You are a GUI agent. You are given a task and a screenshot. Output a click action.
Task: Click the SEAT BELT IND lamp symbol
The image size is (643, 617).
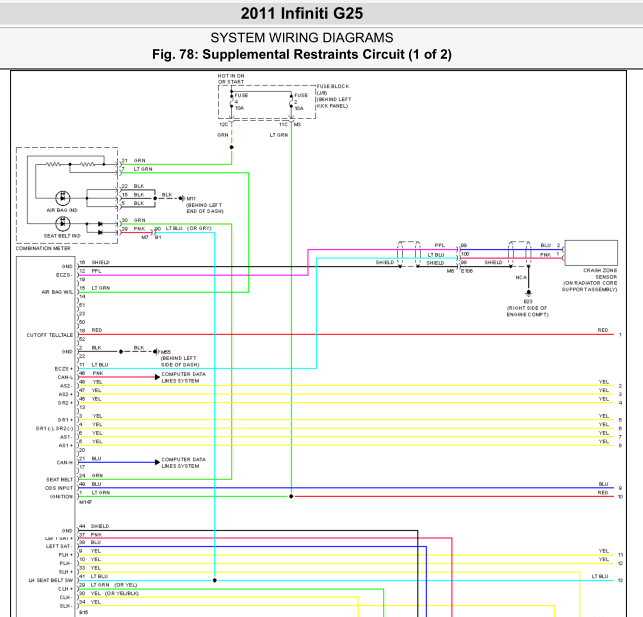click(62, 223)
